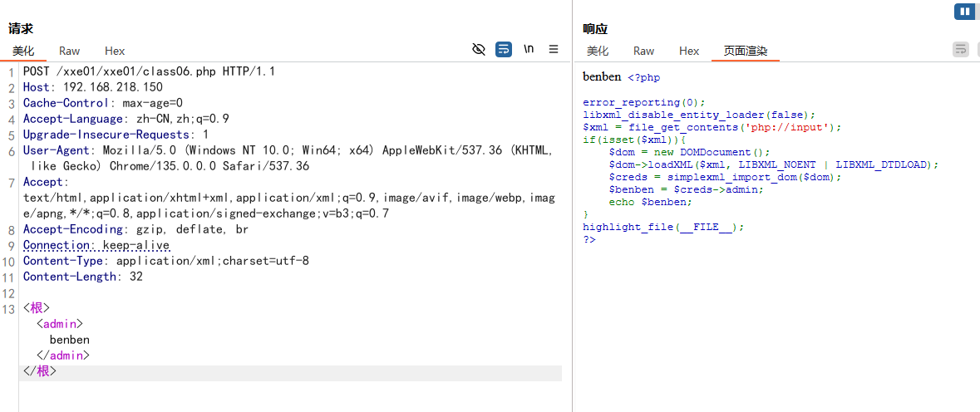Viewport: 980px width, 412px height.
Task: Select the request 美化 tab
Action: [x=23, y=51]
